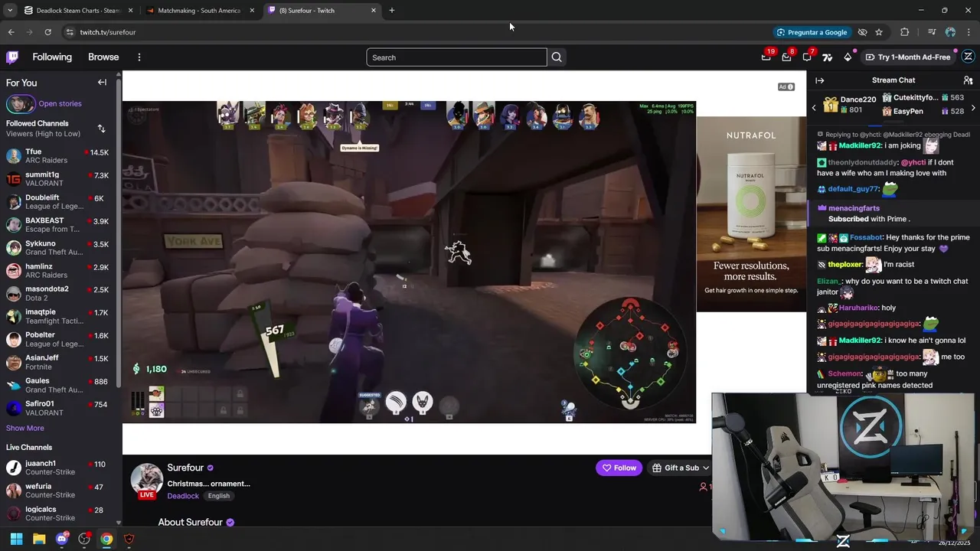The image size is (980, 551).
Task: Open the Browse page
Action: tap(103, 57)
